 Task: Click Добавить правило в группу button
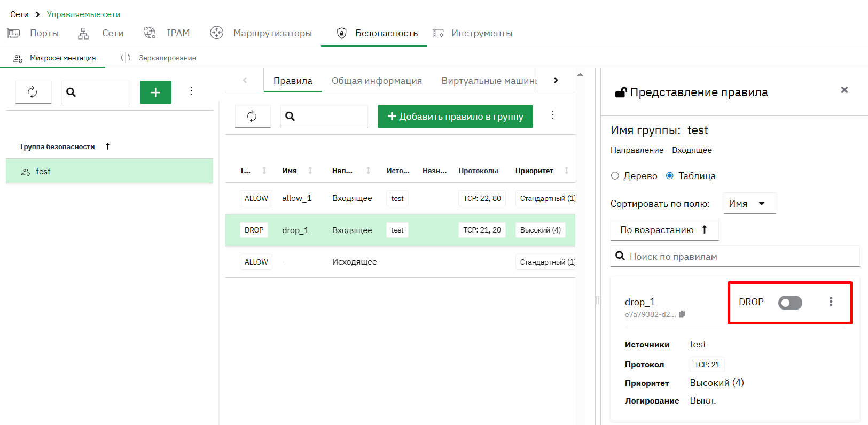455,117
